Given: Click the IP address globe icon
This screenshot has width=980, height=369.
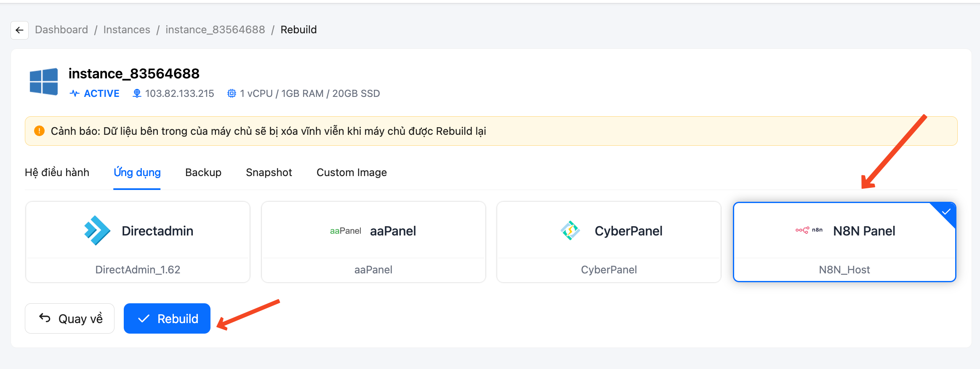Looking at the screenshot, I should point(137,94).
